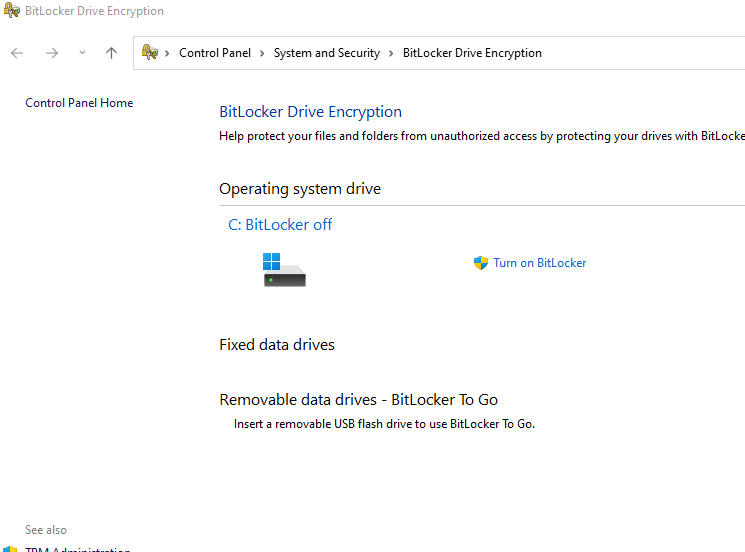Click C: BitLocker off drive heading
745x552 pixels.
coord(280,224)
